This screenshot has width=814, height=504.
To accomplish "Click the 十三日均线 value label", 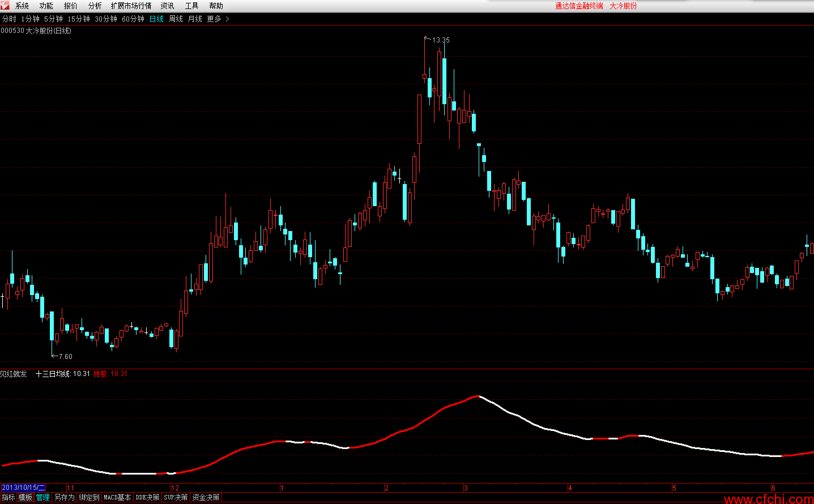I will click(x=62, y=374).
